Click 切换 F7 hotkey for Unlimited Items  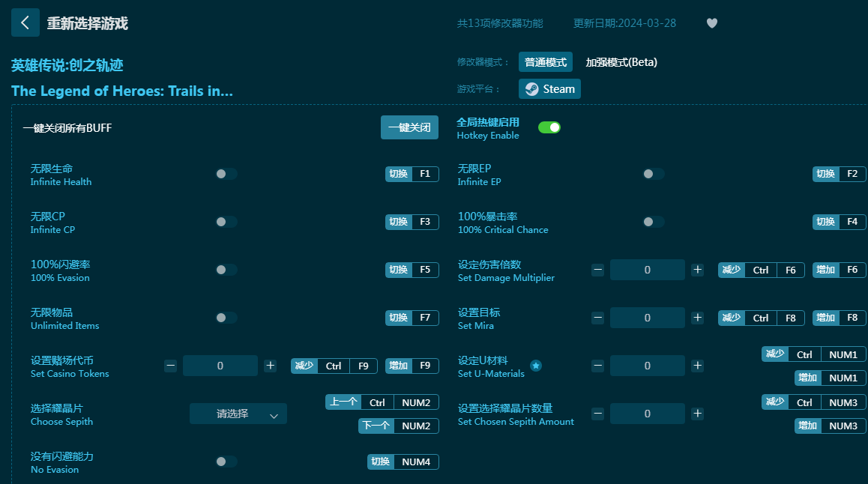click(412, 318)
